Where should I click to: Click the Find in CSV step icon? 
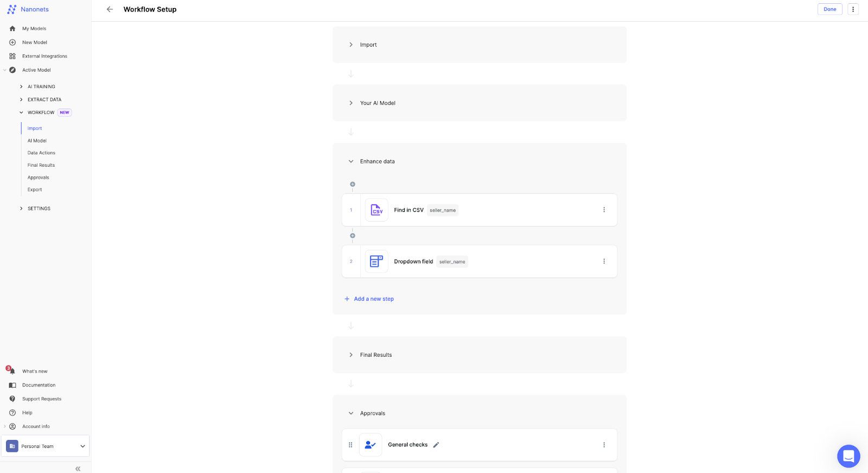tap(376, 210)
